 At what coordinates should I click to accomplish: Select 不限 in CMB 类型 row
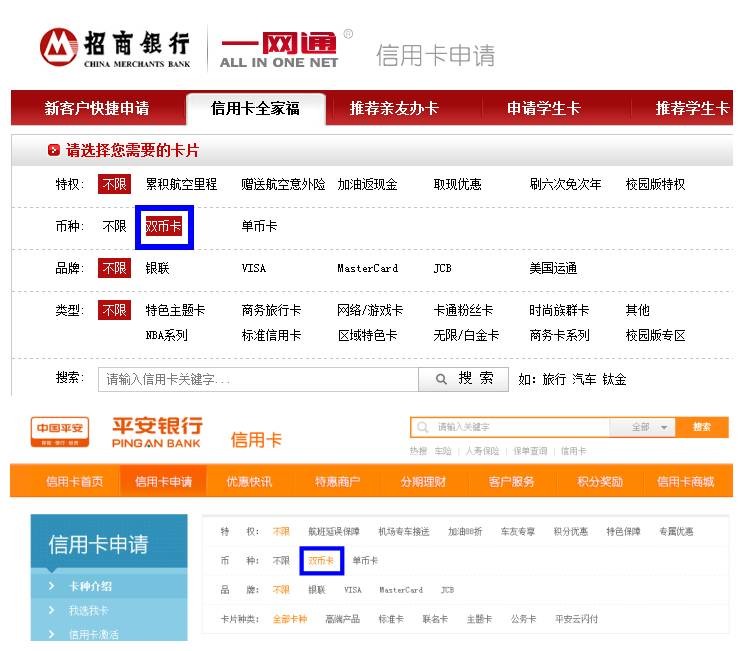coord(114,310)
